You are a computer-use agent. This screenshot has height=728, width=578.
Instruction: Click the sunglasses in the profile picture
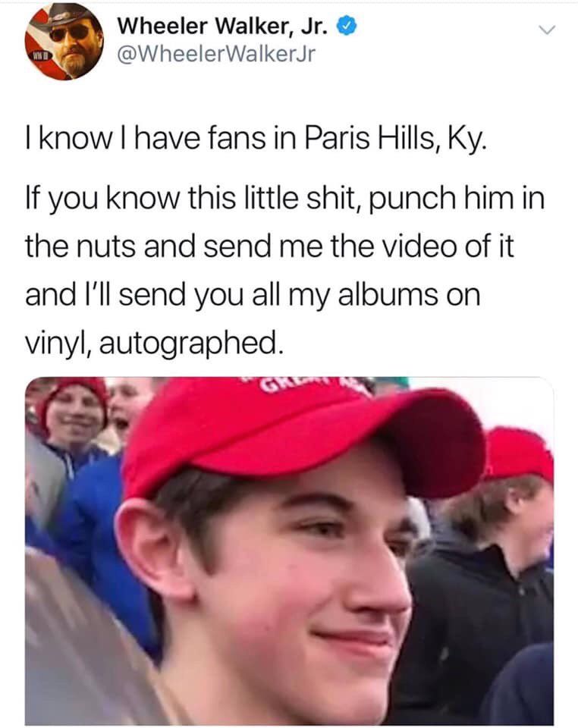point(69,33)
